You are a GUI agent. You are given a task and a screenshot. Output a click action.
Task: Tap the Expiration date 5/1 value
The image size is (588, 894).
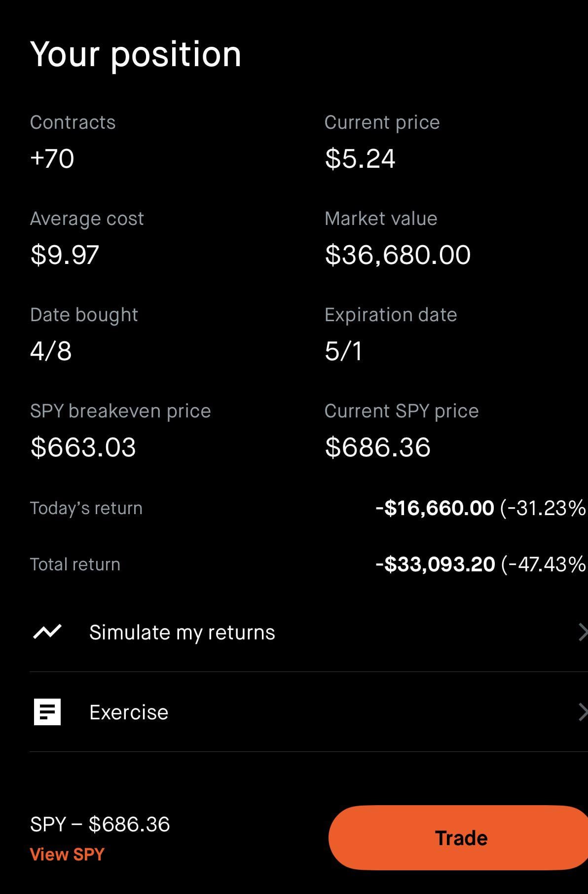[x=343, y=351]
